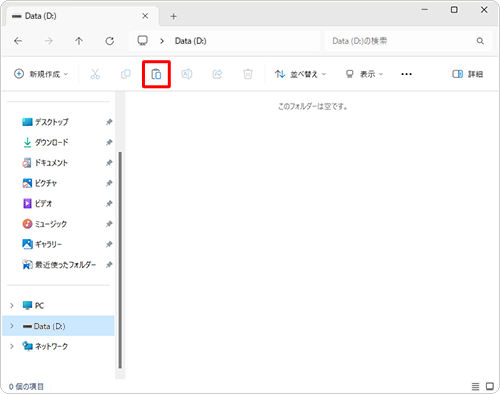This screenshot has width=500, height=394.
Task: Go back with the left arrow
Action: pos(18,41)
